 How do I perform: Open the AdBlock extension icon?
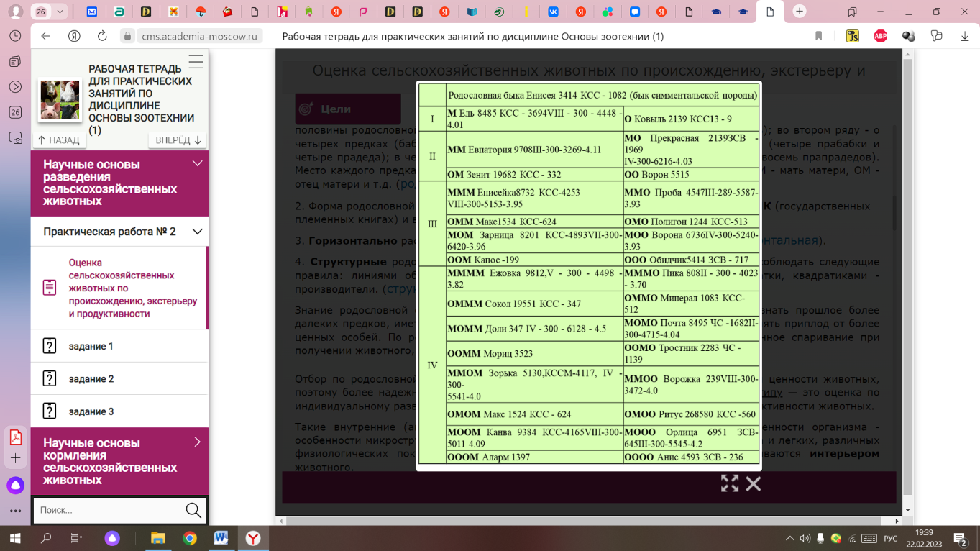tap(880, 36)
